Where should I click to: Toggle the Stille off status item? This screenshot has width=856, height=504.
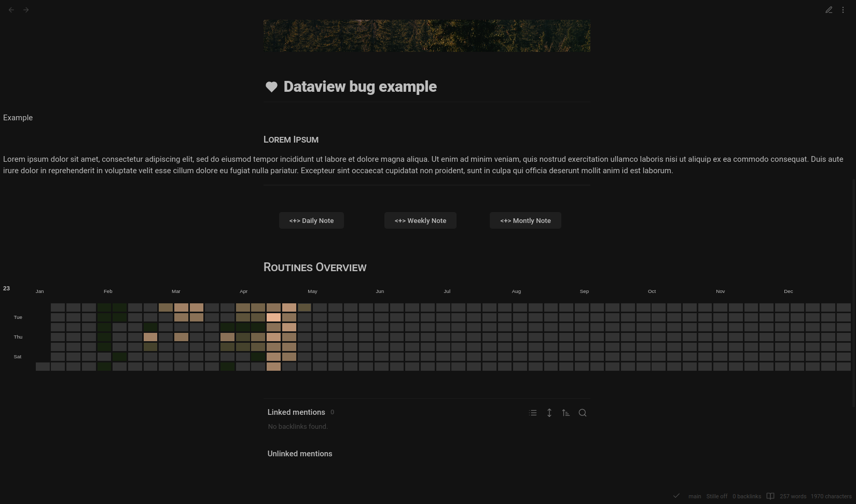(x=716, y=496)
